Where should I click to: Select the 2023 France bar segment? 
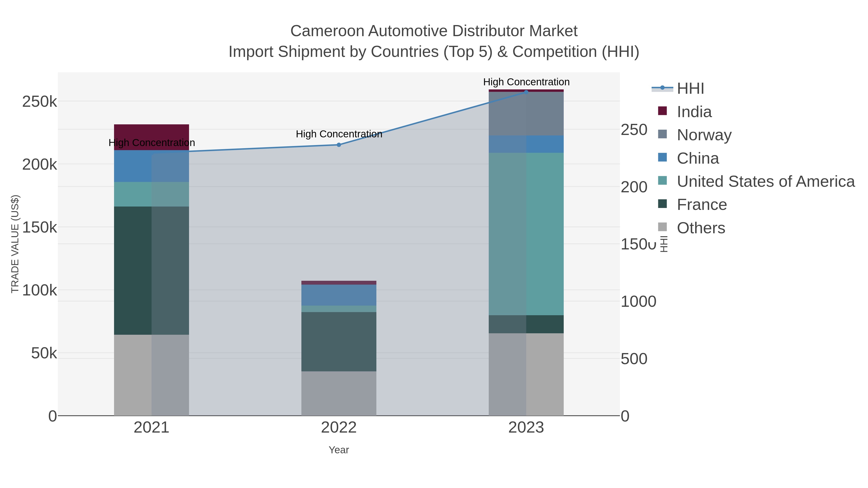pos(526,324)
